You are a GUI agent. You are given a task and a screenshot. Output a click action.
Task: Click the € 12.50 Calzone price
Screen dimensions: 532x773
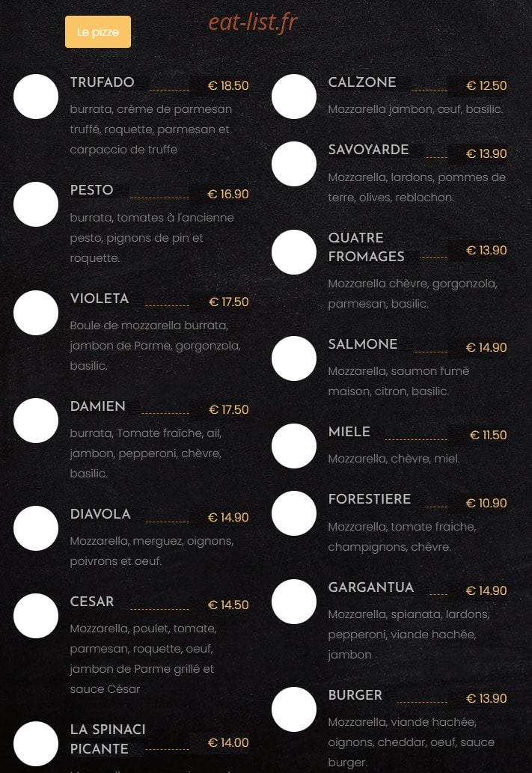486,86
